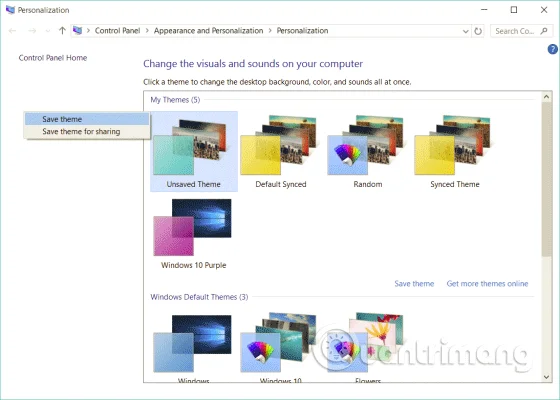Select the Unsaved Theme thumbnail
Image resolution: width=560 pixels, height=400 pixels.
coord(194,151)
